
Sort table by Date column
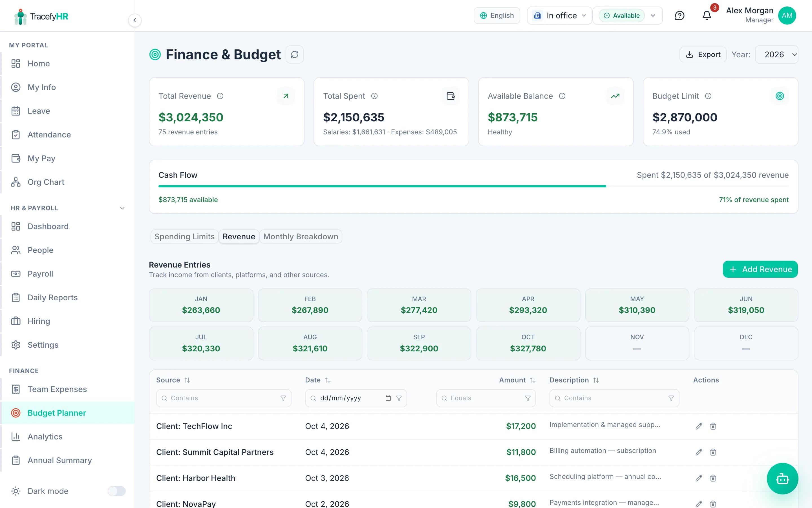click(x=328, y=380)
